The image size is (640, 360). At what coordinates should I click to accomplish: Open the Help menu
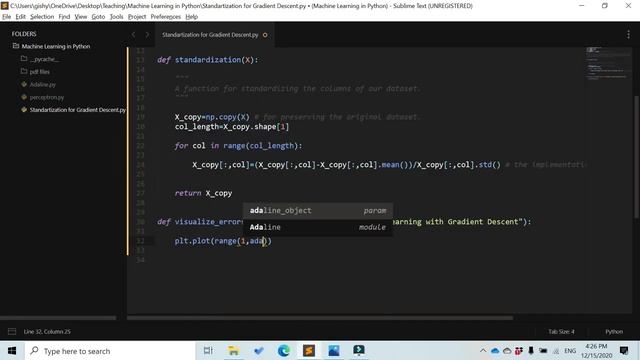click(x=191, y=17)
